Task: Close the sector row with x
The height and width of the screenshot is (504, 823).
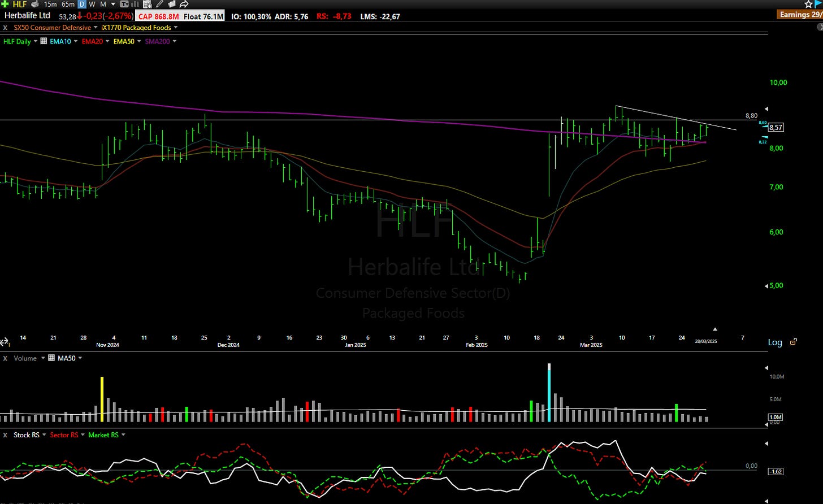Action: 5,28
